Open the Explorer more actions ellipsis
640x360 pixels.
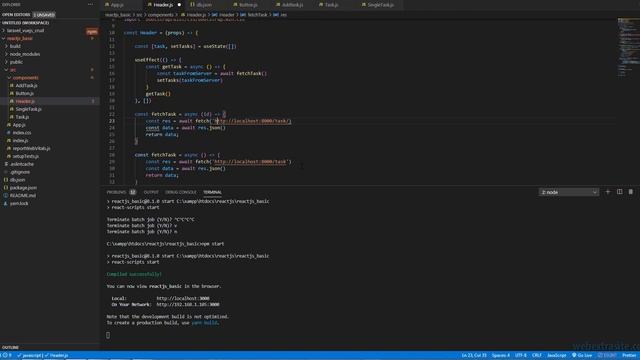coord(90,4)
